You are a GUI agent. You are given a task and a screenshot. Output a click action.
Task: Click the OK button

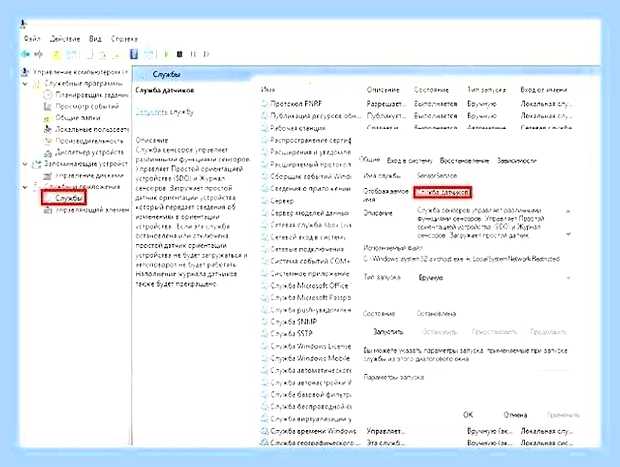[x=468, y=415]
